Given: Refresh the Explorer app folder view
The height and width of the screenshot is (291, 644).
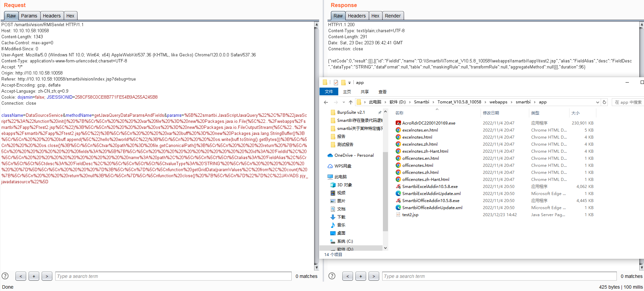Looking at the screenshot, I should tap(604, 102).
